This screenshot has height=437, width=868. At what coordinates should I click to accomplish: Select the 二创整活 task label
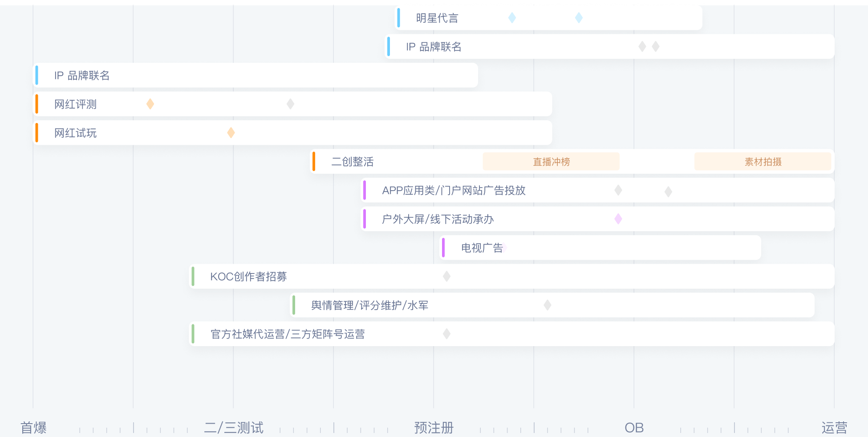click(x=352, y=162)
